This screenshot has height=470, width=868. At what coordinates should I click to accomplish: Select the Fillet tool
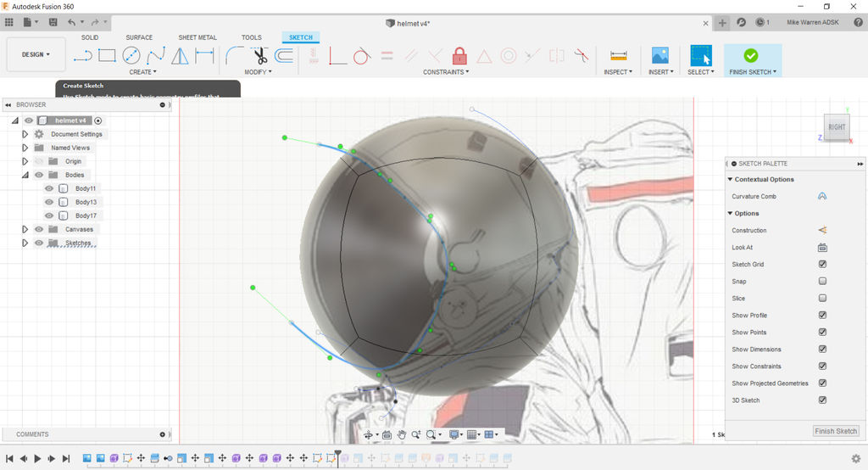pos(235,56)
